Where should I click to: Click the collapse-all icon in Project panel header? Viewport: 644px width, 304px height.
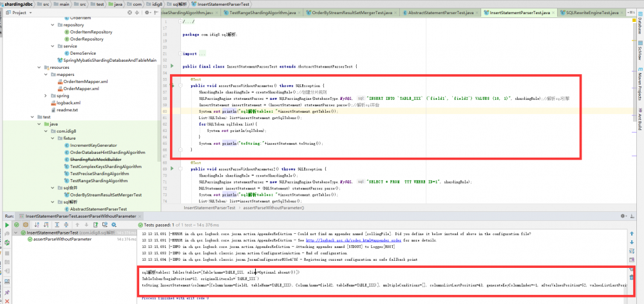pyautogui.click(x=137, y=12)
